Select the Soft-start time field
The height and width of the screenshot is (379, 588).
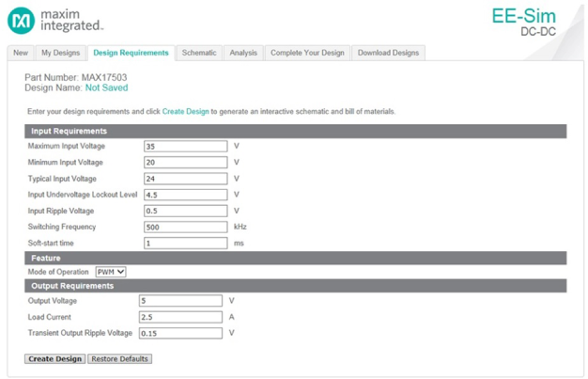tap(186, 243)
